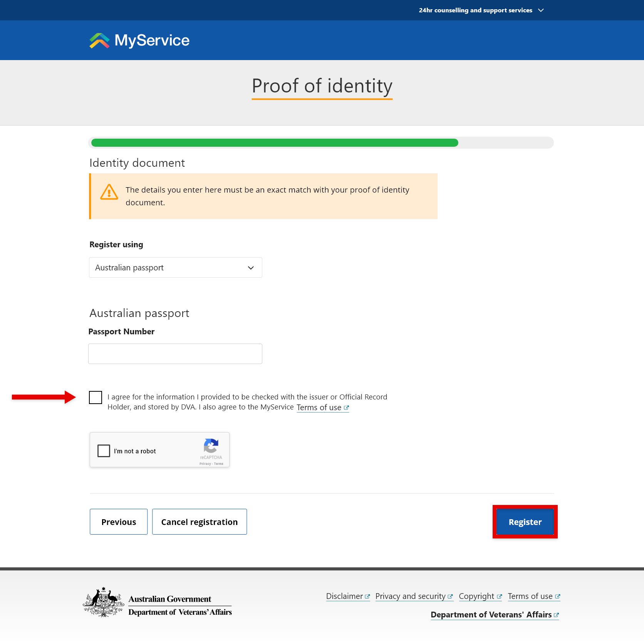Click the external link icon next to Copyright
644x644 pixels.
[500, 596]
